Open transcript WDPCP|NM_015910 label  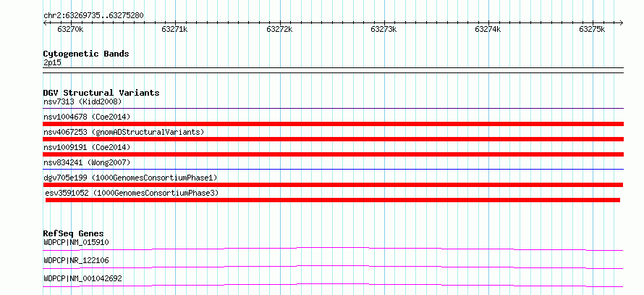pyautogui.click(x=77, y=242)
